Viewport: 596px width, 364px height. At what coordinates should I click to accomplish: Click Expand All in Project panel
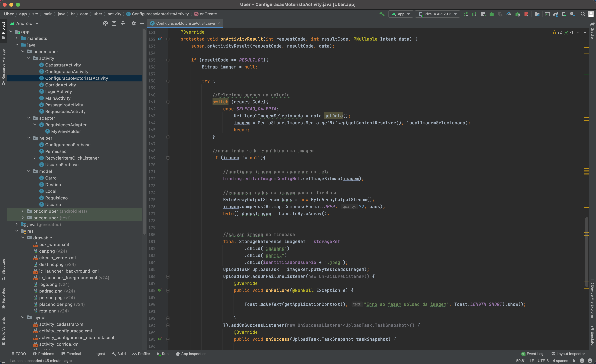[114, 23]
